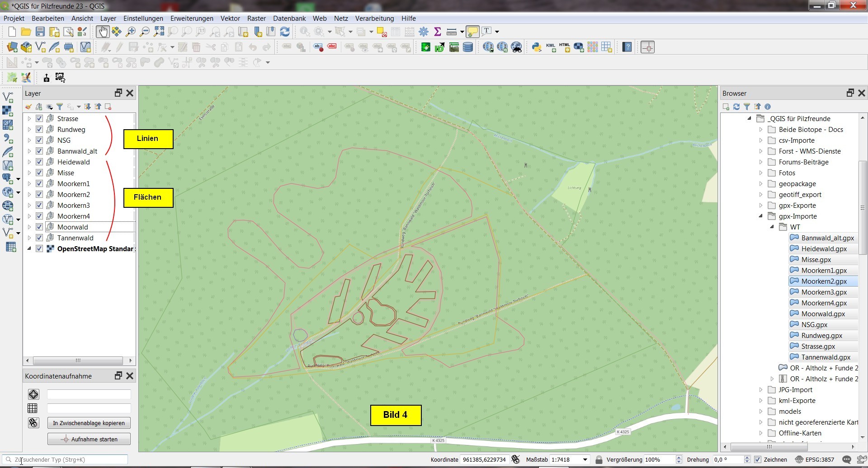Open the Vektor menu
The height and width of the screenshot is (468, 868).
230,19
